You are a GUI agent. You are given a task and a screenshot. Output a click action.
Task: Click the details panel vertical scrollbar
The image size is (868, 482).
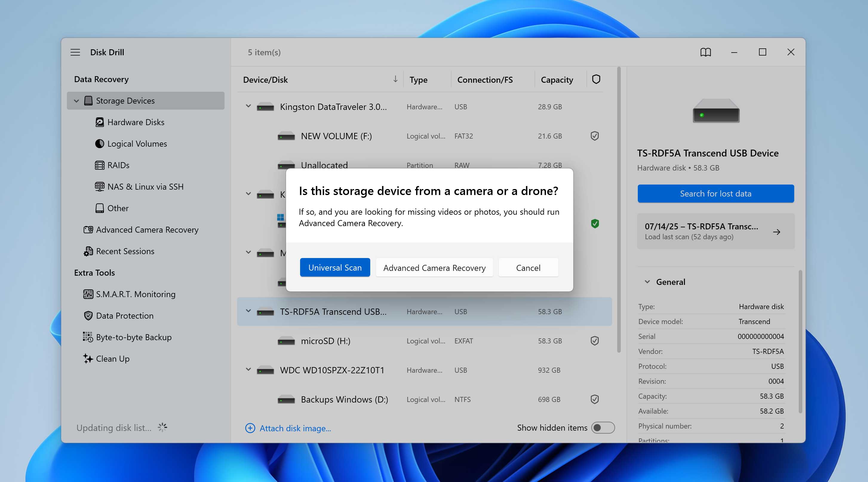800,341
